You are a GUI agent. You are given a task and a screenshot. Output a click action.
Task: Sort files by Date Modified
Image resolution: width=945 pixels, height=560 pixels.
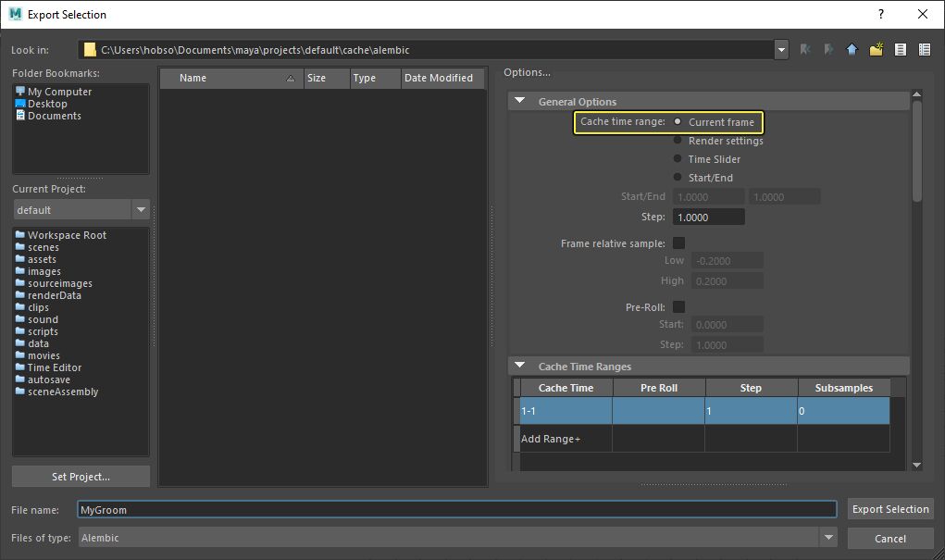[x=441, y=78]
